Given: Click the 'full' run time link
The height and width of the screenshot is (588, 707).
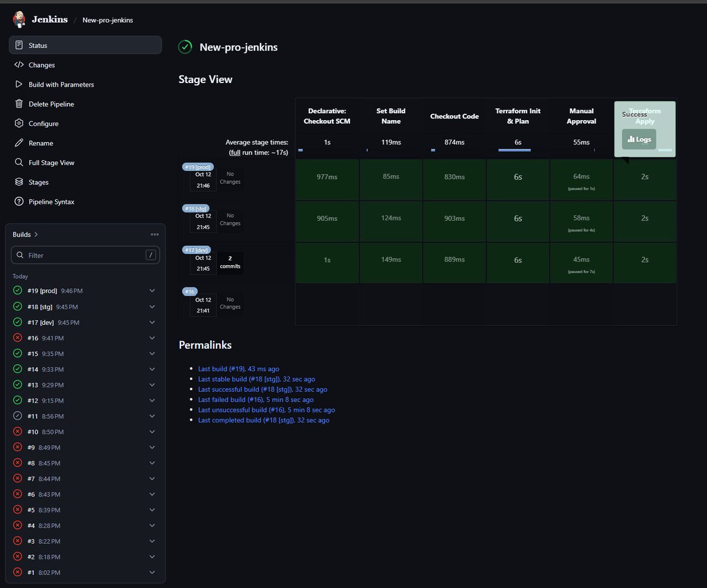Looking at the screenshot, I should 234,153.
